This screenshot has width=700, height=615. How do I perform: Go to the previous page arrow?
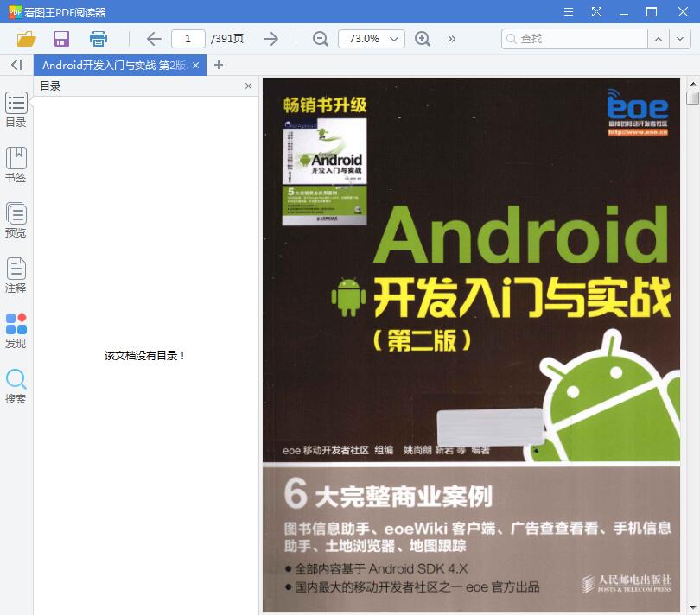(x=154, y=39)
